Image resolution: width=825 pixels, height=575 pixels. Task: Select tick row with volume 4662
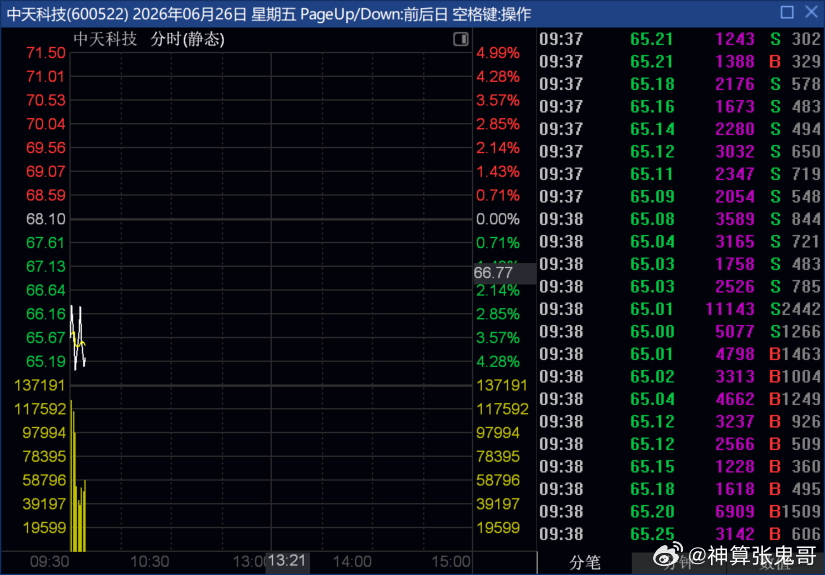click(x=680, y=399)
